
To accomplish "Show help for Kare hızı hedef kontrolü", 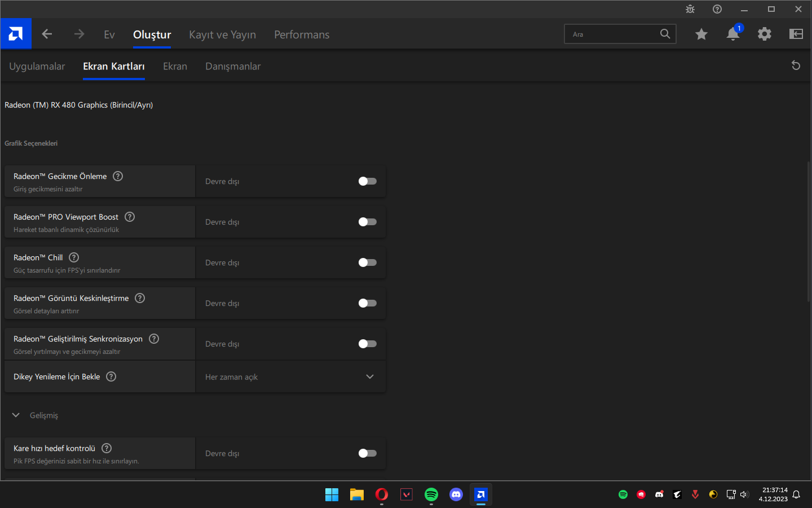I will tap(107, 448).
